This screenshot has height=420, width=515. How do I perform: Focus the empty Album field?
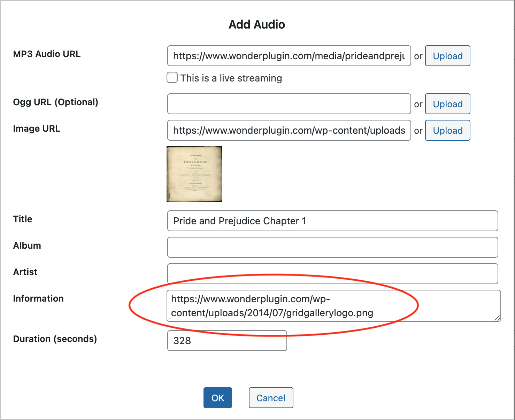(x=332, y=247)
